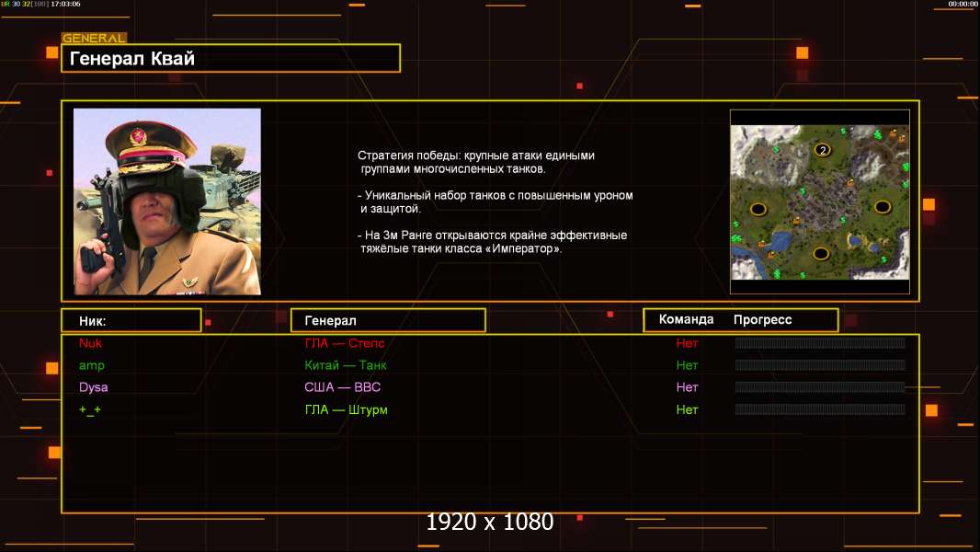
Task: Click the 'Ник:' column header
Action: pos(131,320)
